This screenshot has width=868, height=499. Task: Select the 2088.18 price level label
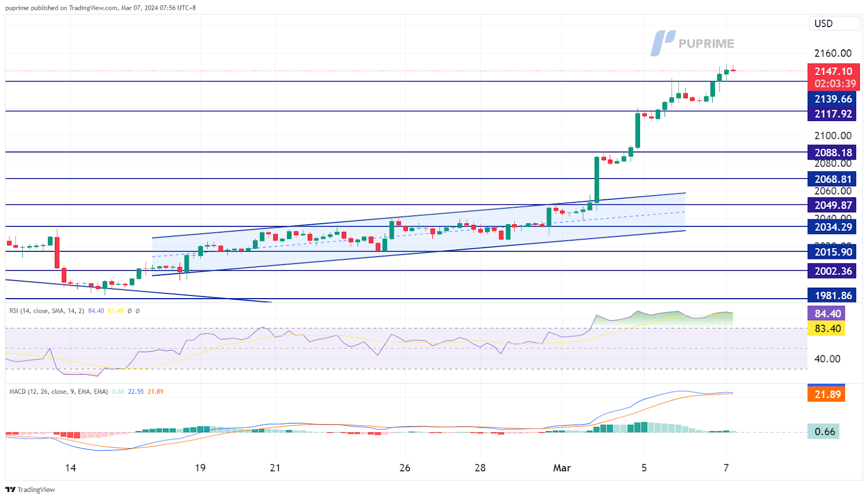(832, 153)
